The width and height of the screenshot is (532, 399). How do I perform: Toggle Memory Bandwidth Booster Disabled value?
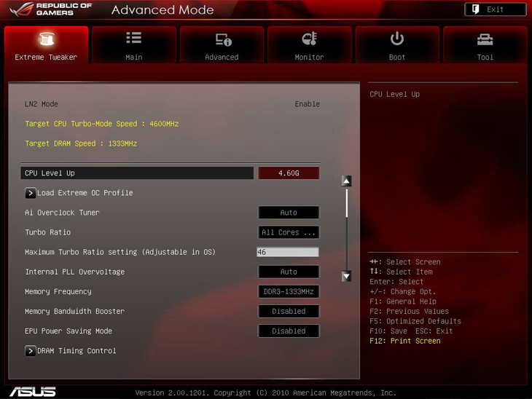click(289, 312)
